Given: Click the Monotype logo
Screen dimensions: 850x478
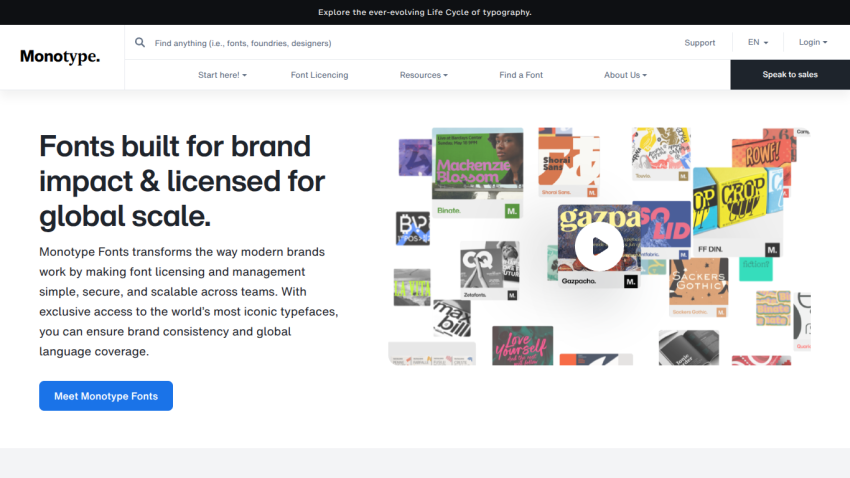Looking at the screenshot, I should pos(60,56).
